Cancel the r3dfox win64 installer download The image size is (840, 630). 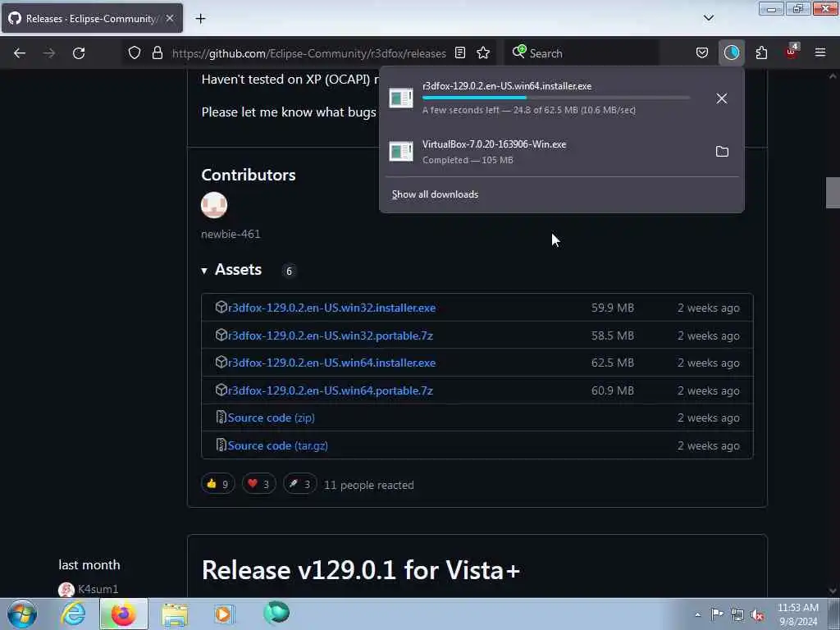pyautogui.click(x=722, y=98)
